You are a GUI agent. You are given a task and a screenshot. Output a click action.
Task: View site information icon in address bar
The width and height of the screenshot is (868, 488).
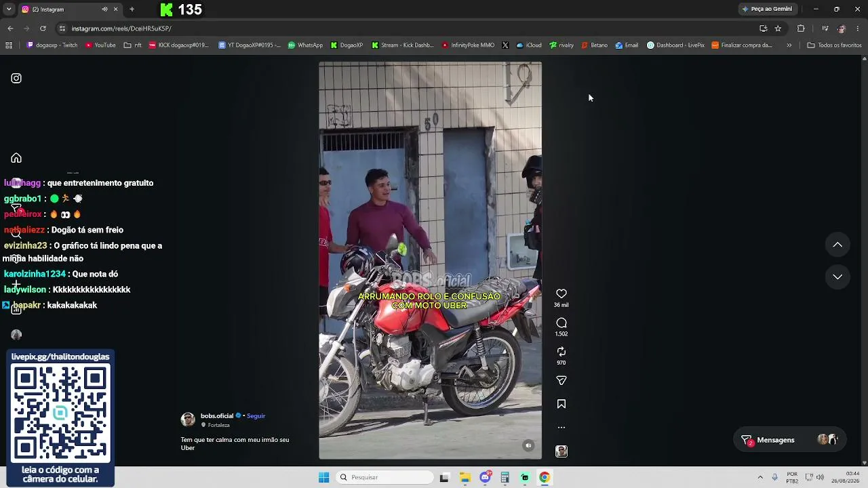pos(62,28)
